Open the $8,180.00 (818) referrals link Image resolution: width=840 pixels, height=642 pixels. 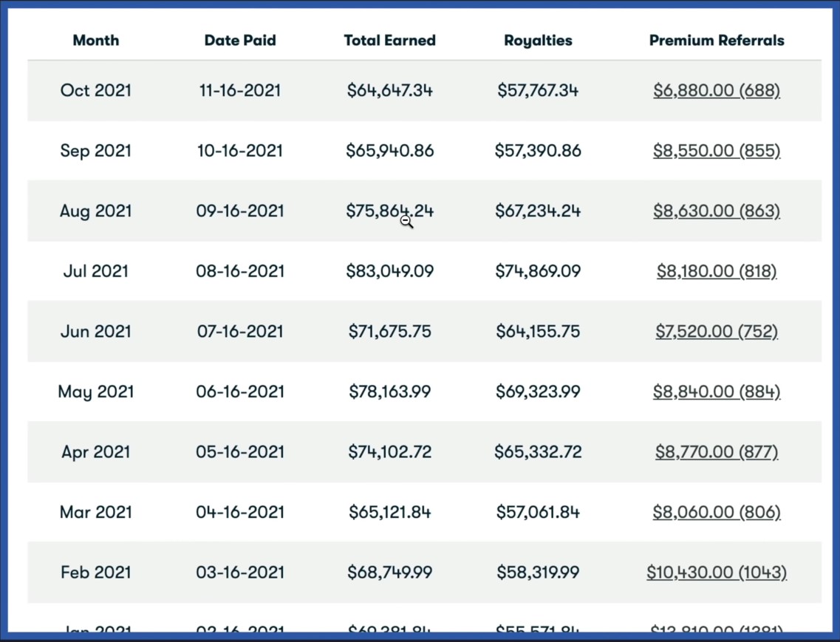(x=717, y=271)
